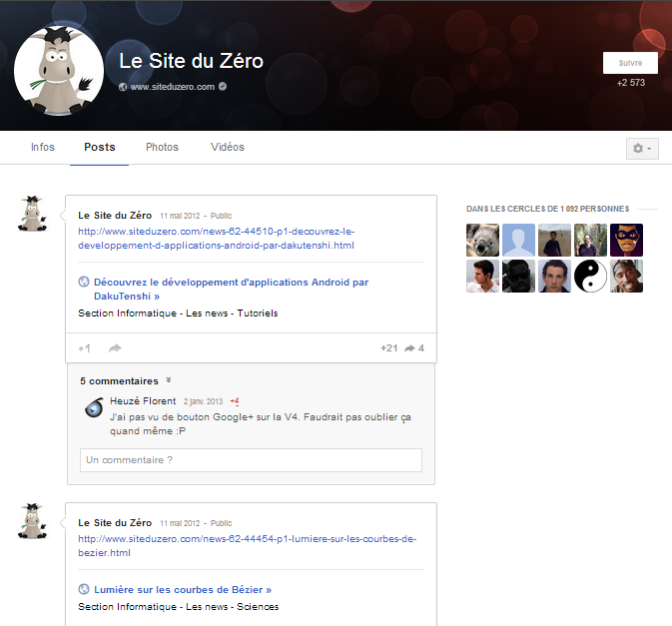The height and width of the screenshot is (626, 672).
Task: Click the 11 mai 2012 date on Android post
Action: [x=180, y=216]
